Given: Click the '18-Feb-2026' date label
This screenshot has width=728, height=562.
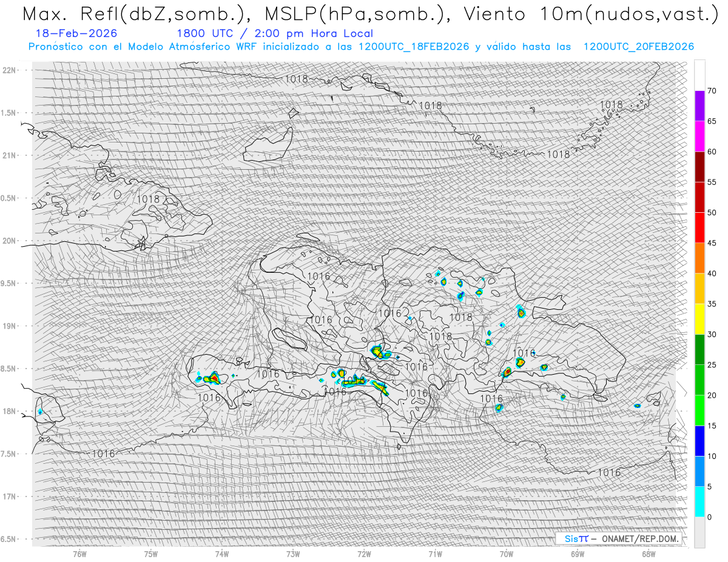Looking at the screenshot, I should coord(77,33).
